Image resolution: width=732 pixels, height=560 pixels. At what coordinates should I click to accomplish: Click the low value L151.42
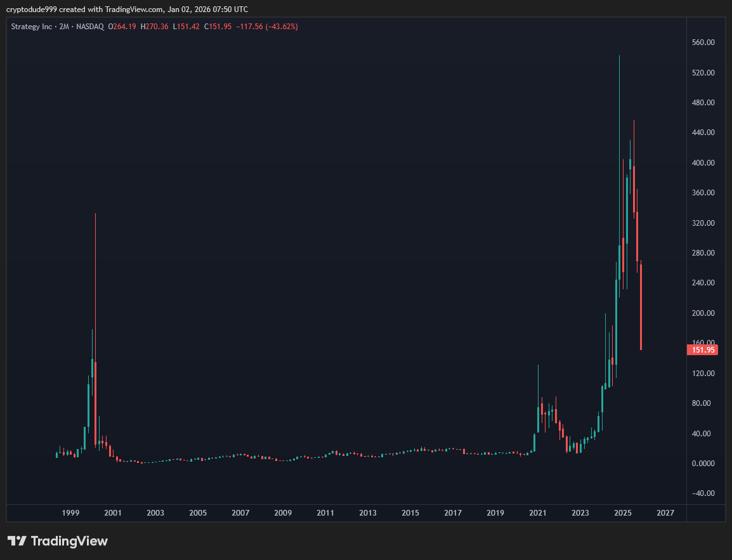tap(186, 27)
